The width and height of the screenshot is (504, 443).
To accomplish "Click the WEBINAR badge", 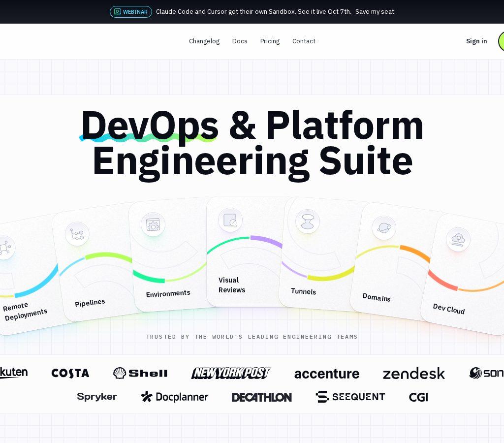I will tap(131, 12).
